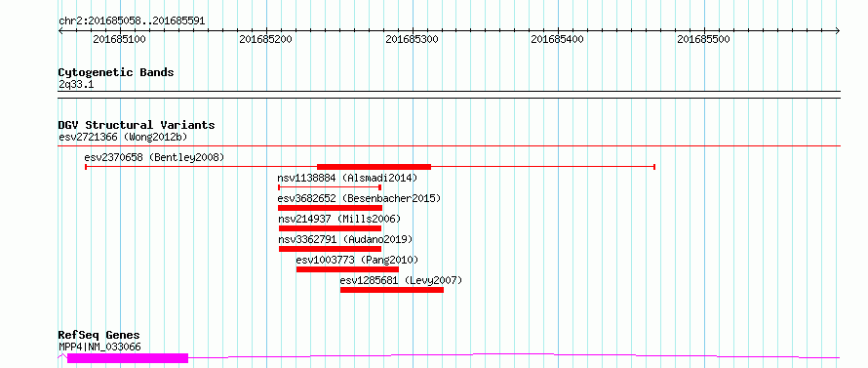Select the thick red esv2370658 bar segment
The width and height of the screenshot is (868, 368).
(374, 166)
